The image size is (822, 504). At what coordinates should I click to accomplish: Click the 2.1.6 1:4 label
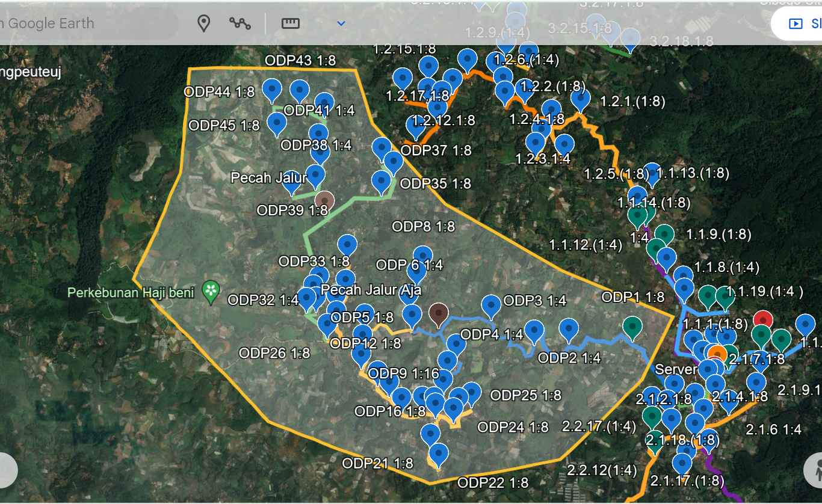pos(774,429)
